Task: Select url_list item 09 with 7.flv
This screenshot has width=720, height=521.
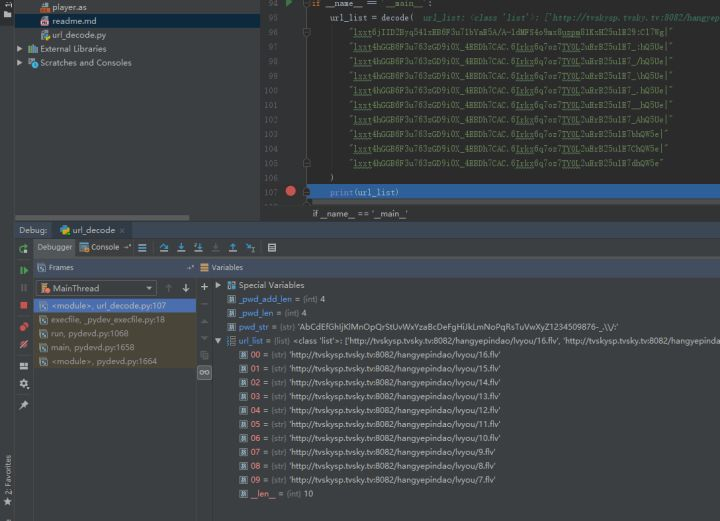Action: (x=367, y=480)
